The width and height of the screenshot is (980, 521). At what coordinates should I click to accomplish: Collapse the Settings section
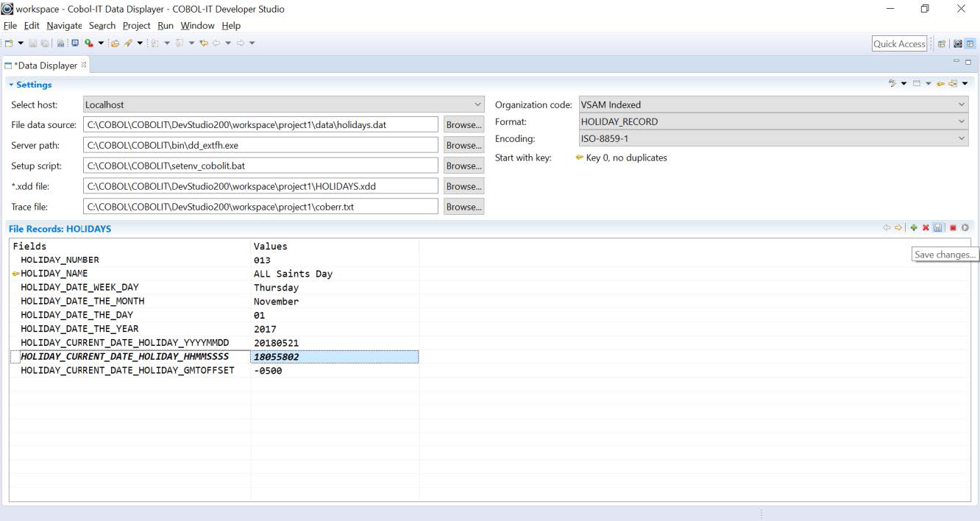point(12,85)
